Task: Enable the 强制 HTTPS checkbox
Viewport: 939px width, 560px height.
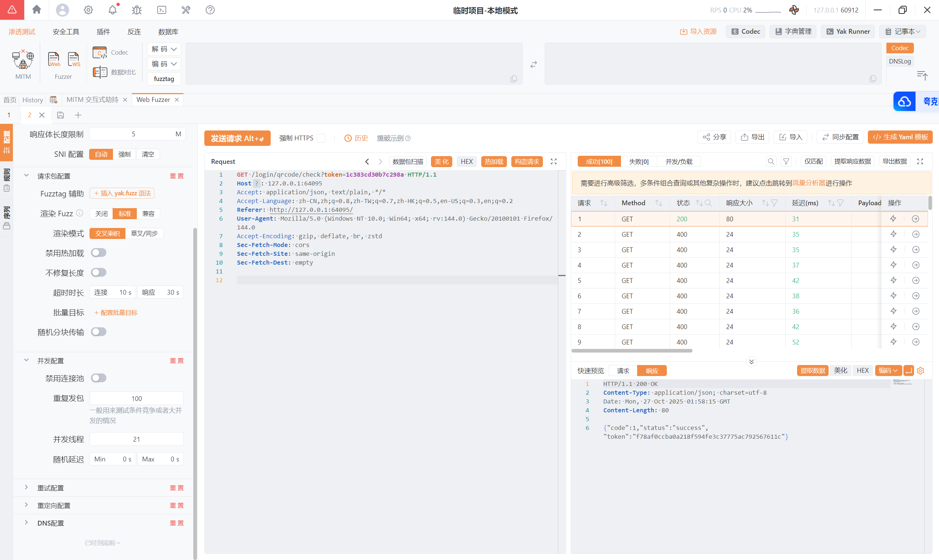Action: (x=321, y=138)
